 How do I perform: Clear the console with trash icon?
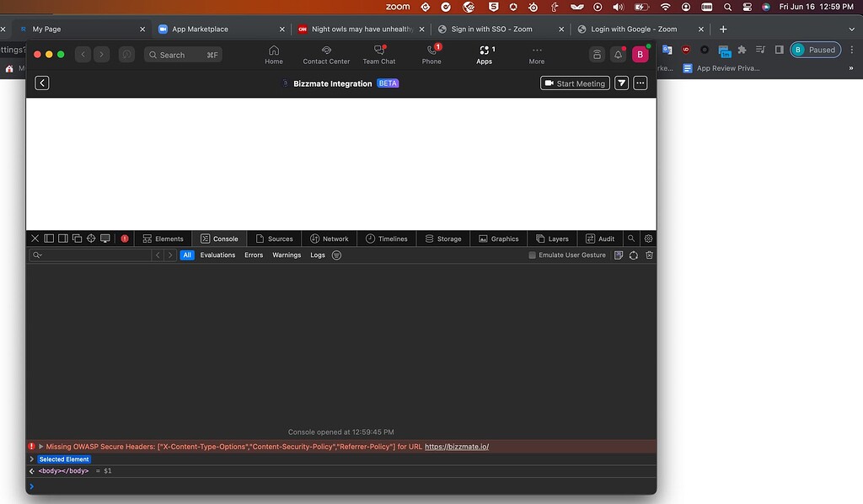(648, 255)
